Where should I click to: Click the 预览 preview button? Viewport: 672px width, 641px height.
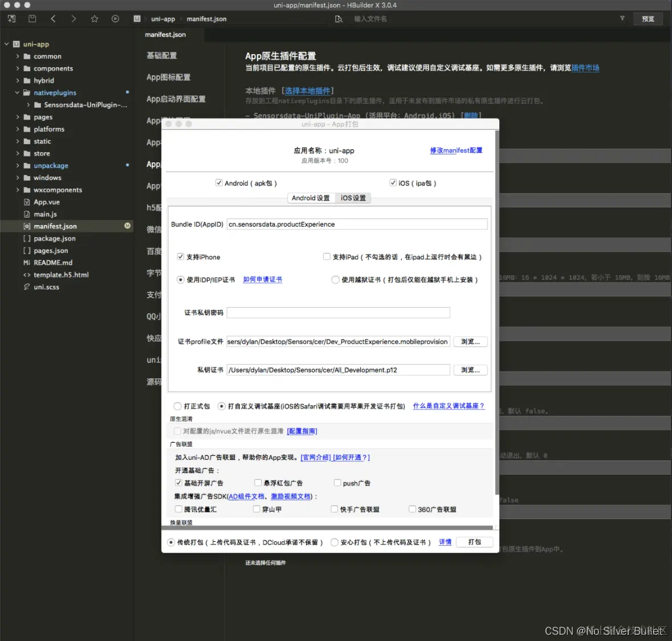point(648,19)
